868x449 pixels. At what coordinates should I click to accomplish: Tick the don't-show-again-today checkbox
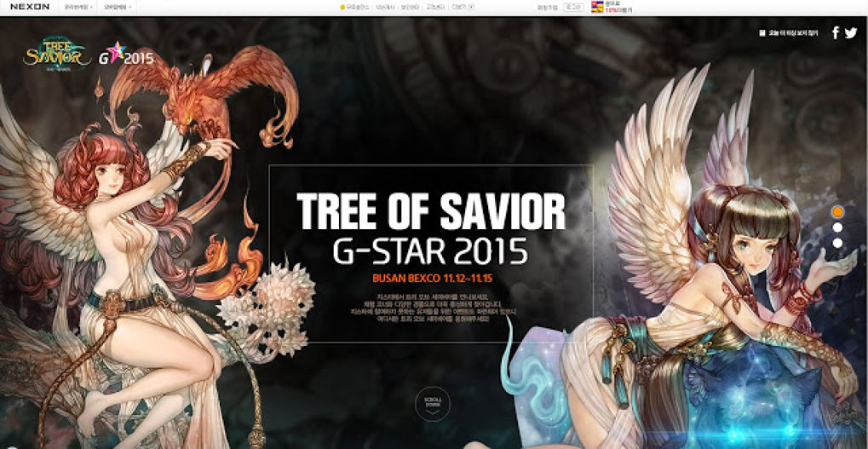pyautogui.click(x=762, y=33)
